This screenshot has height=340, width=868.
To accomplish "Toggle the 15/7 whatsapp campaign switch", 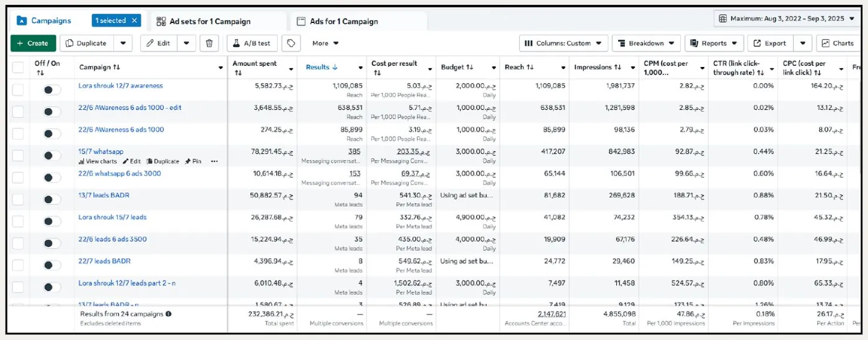I will tap(52, 156).
